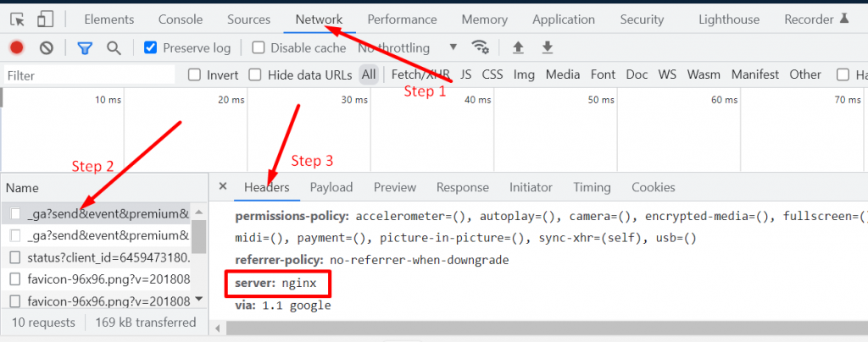The height and width of the screenshot is (342, 868).
Task: Click the import HAR upload arrow
Action: click(519, 47)
